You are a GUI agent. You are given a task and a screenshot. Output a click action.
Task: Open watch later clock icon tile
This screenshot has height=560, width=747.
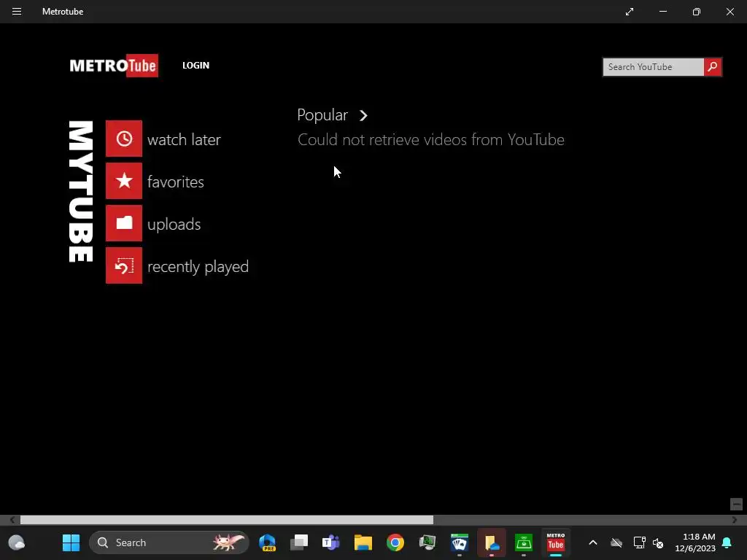124,139
